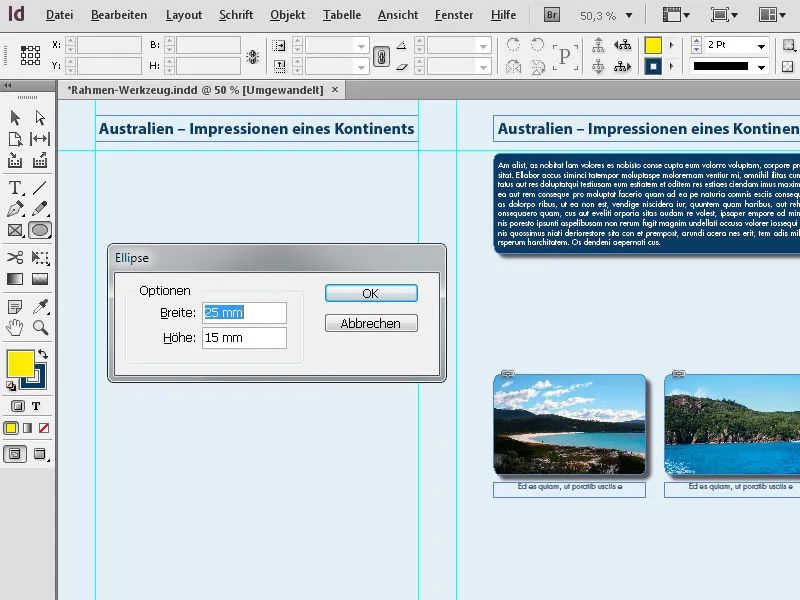Open screen mode dropdown
The width and height of the screenshot is (800, 600).
[724, 15]
